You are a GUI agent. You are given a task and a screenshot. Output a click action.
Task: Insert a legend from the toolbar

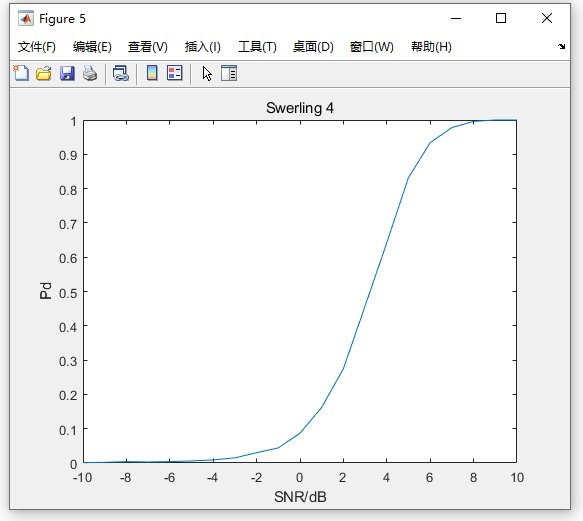coord(175,73)
